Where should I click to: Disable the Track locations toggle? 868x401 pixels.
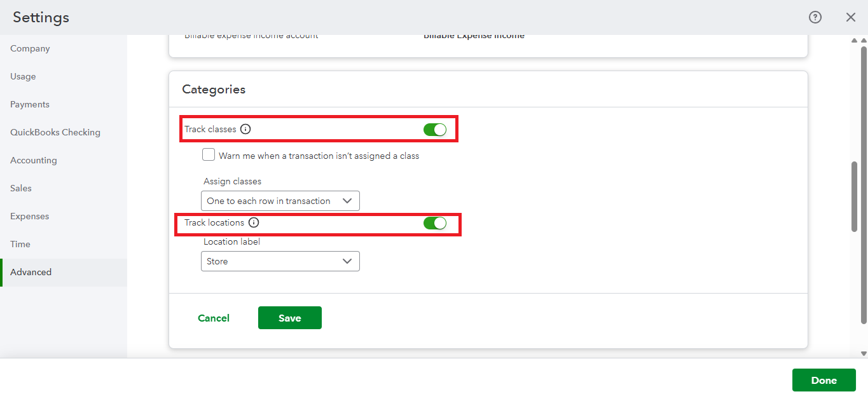435,223
